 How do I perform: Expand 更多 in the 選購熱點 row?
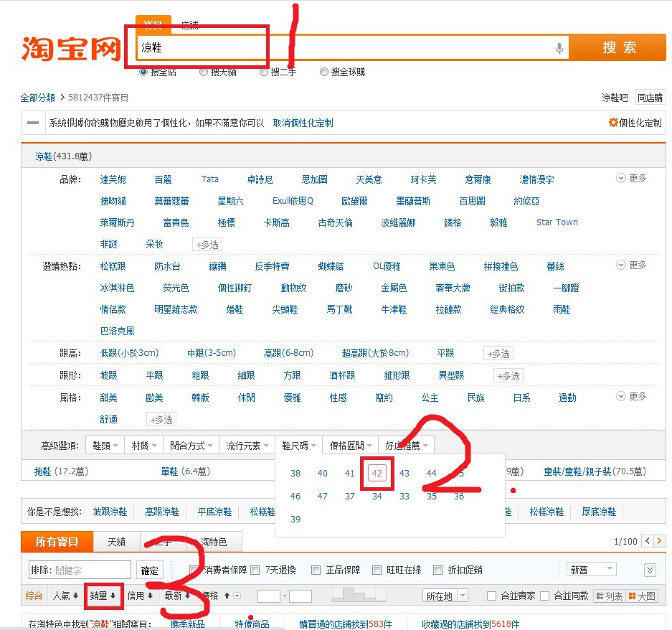coord(631,265)
